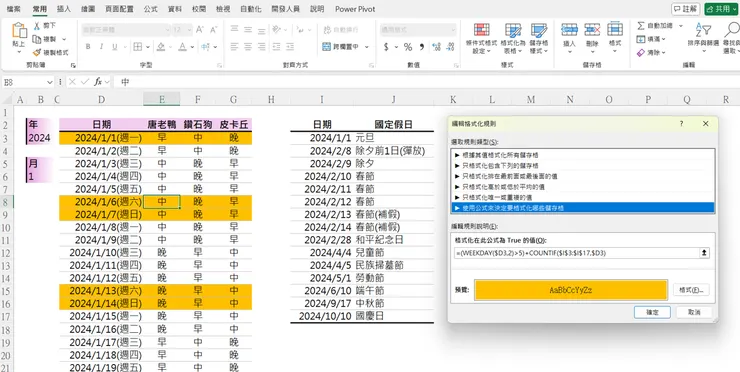Click the Cancel (取消) button in dialog
The width and height of the screenshot is (740, 372).
[694, 312]
